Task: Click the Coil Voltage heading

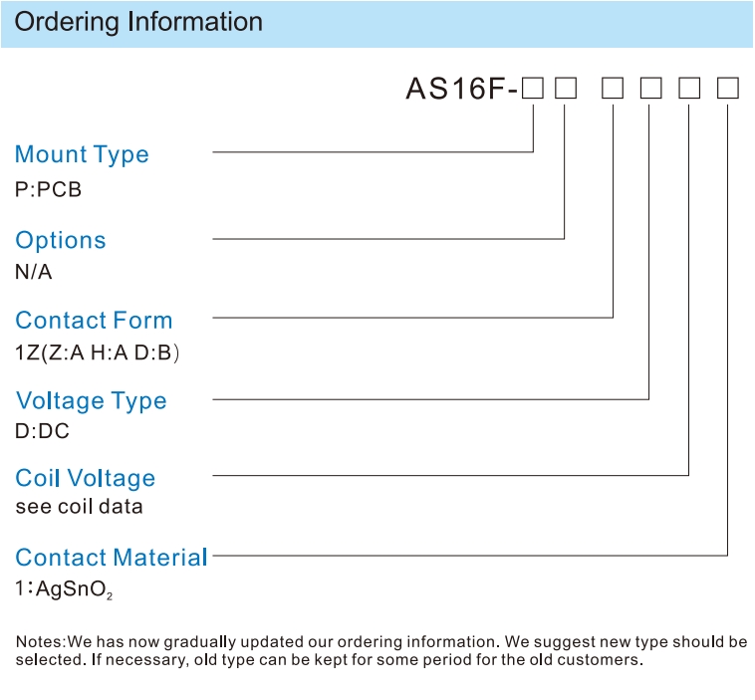Action: point(86,479)
